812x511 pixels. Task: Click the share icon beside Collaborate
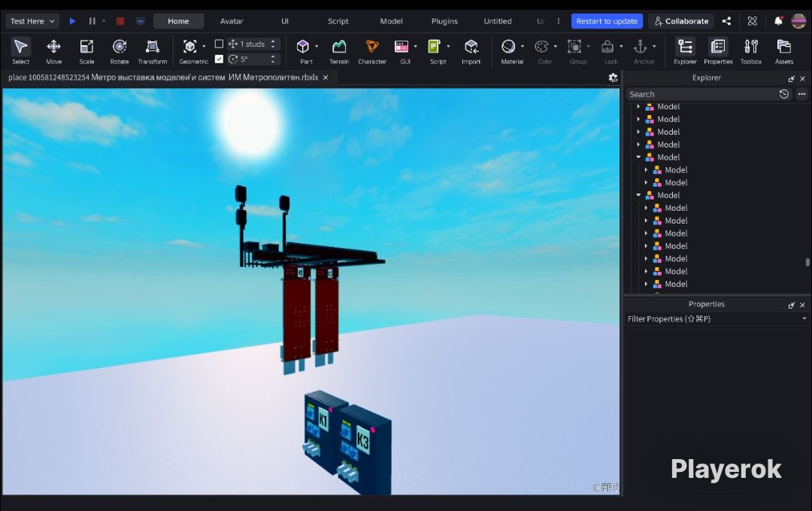[726, 21]
